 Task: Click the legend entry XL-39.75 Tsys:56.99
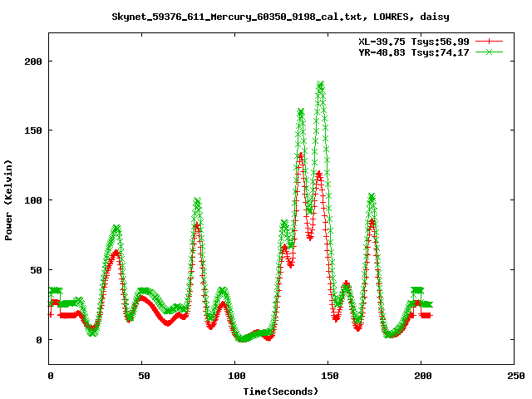pos(414,42)
